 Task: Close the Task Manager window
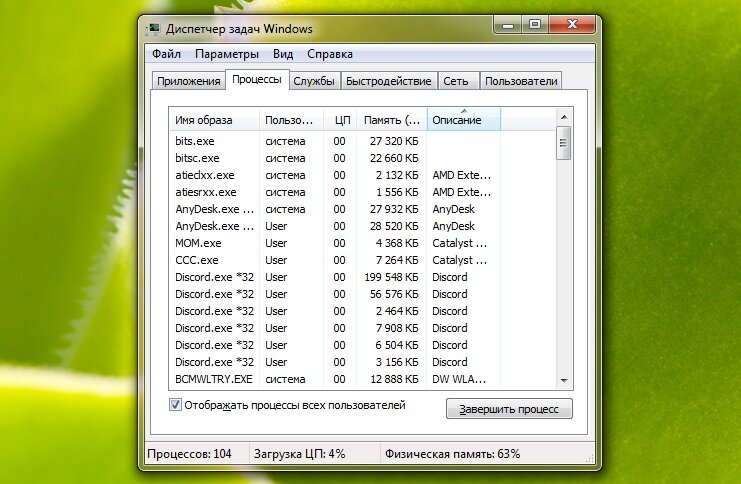(x=572, y=25)
